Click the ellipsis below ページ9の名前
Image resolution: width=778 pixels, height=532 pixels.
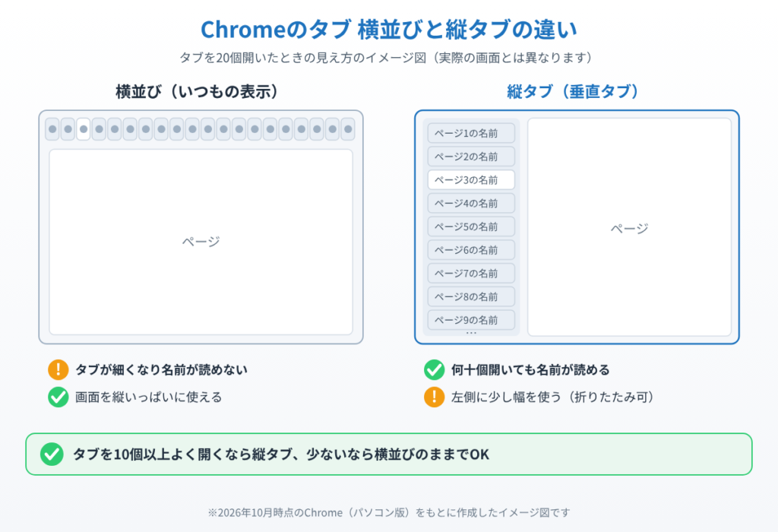pyautogui.click(x=471, y=333)
